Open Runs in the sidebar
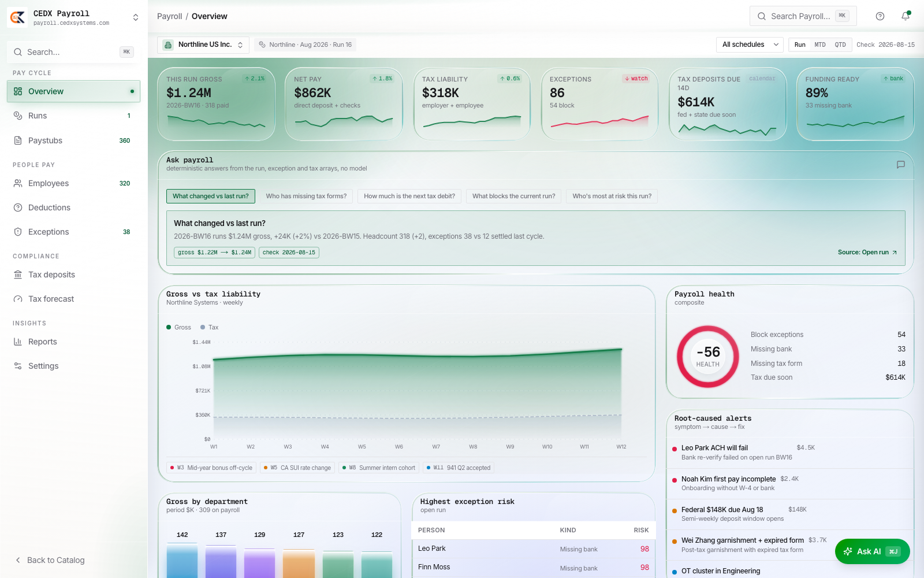The width and height of the screenshot is (924, 578). [x=73, y=116]
